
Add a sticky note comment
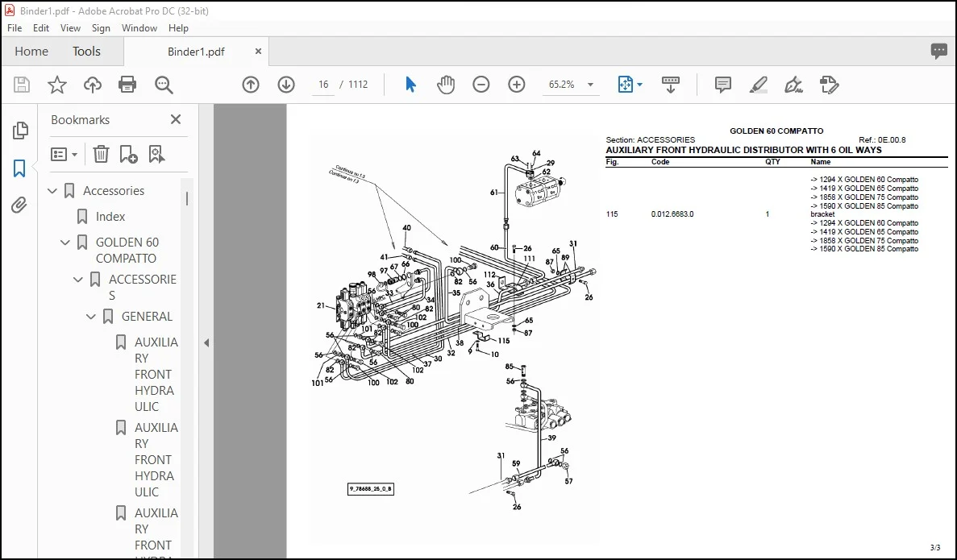(x=723, y=85)
